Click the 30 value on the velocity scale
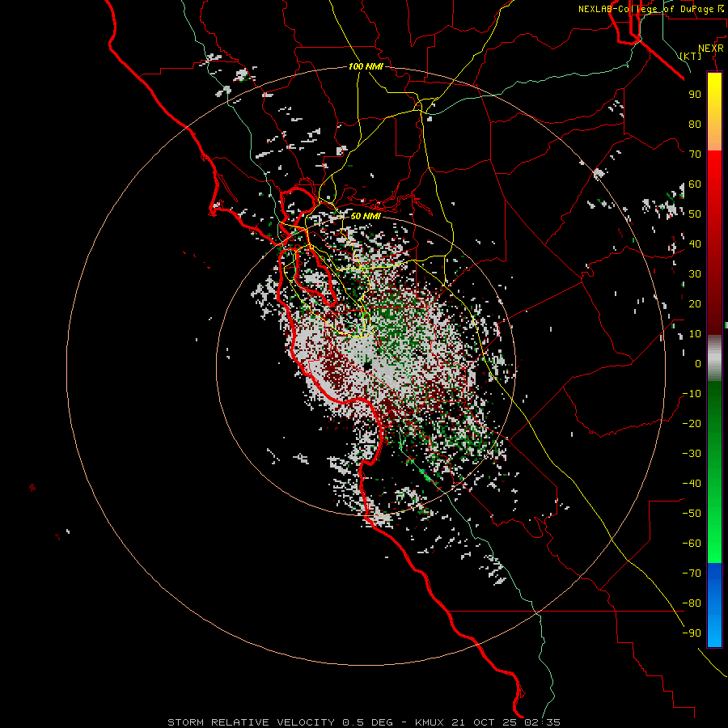The width and height of the screenshot is (728, 728). pos(695,274)
